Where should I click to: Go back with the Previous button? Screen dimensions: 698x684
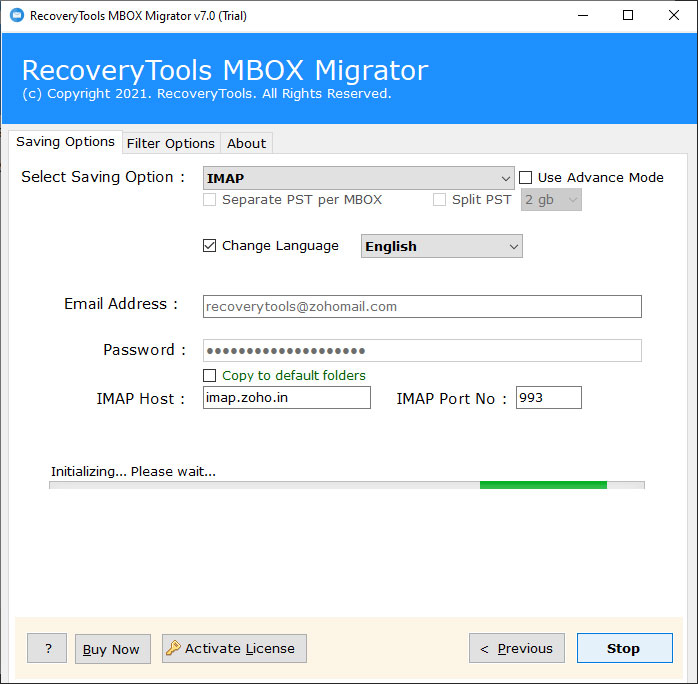(x=517, y=648)
